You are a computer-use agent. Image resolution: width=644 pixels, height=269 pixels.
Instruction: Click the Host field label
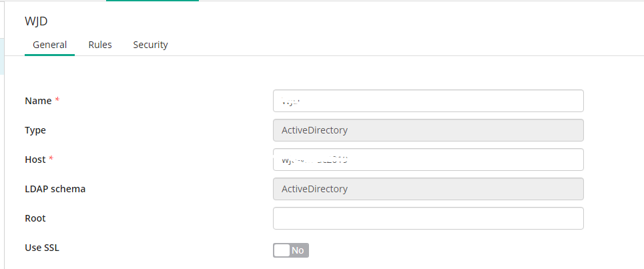[x=35, y=160]
